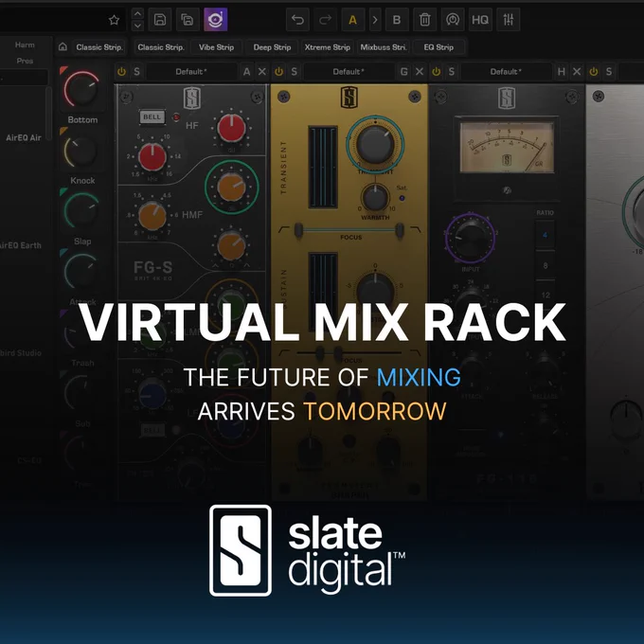This screenshot has width=644, height=644.
Task: Switch to the Deep Strip tab
Action: (272, 47)
